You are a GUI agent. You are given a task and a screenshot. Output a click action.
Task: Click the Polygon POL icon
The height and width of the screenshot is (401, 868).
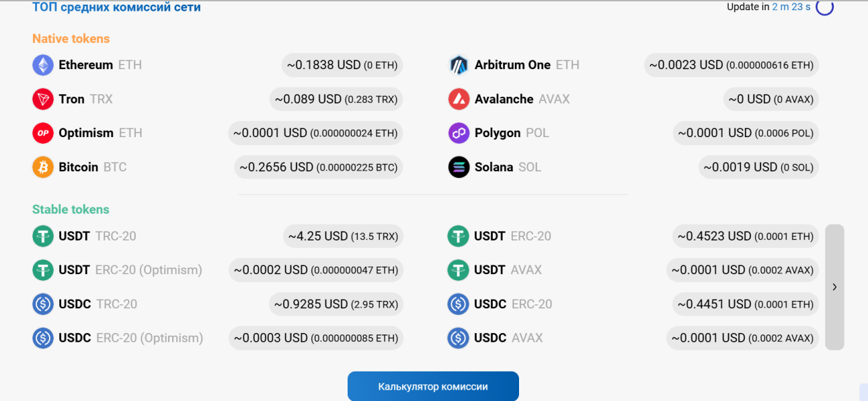click(459, 132)
